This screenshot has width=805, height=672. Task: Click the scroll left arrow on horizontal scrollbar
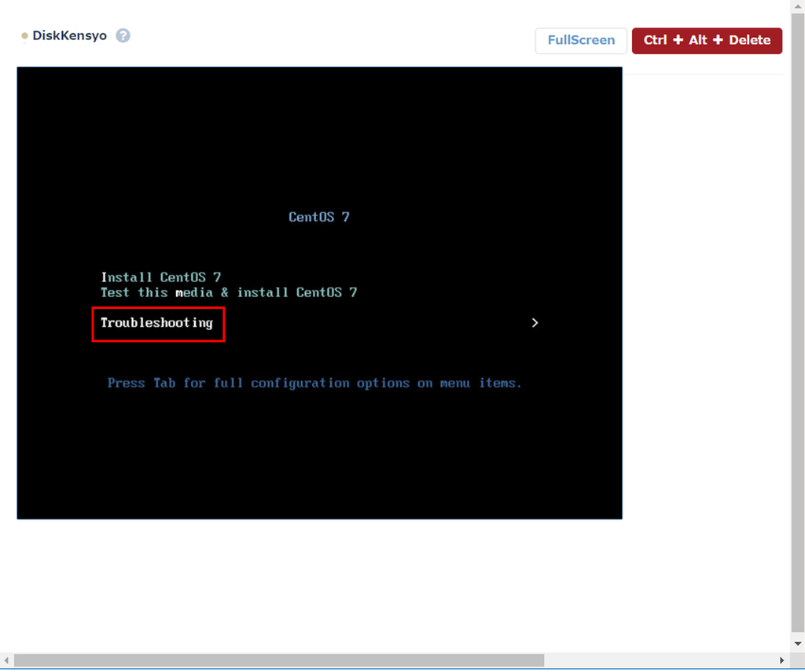[x=6, y=660]
